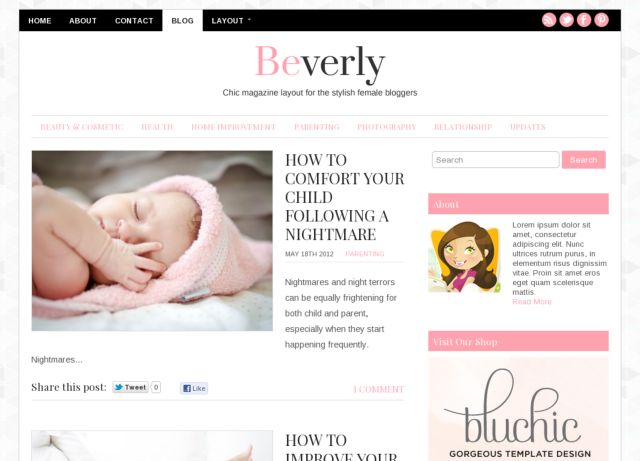The image size is (640, 461).
Task: Open the Bluchic shop banner
Action: pyautogui.click(x=518, y=409)
